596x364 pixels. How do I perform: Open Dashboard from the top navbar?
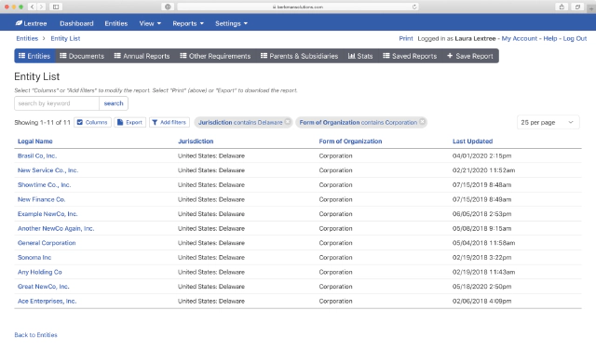(x=76, y=23)
